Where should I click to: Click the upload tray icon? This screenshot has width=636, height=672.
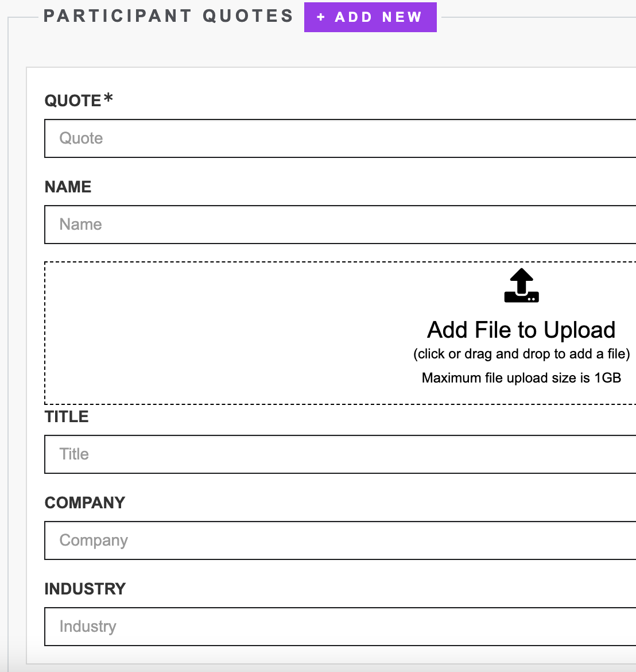point(521,285)
